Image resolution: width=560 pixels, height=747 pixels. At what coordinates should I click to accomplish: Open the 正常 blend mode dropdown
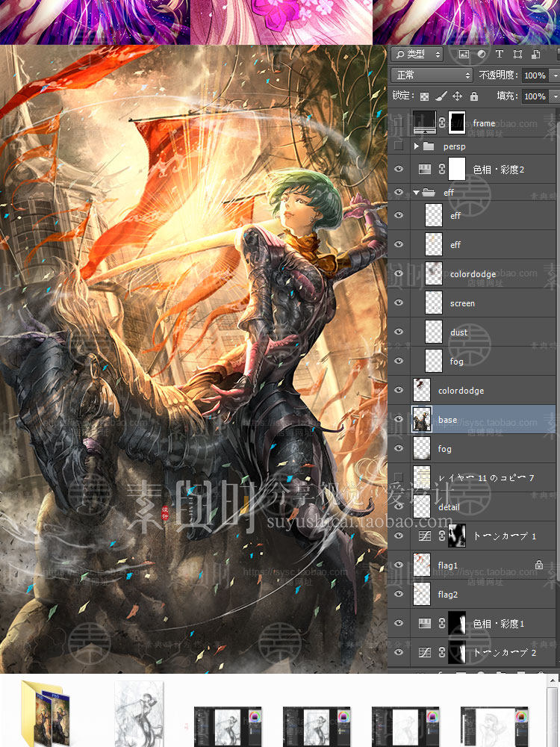click(x=432, y=75)
